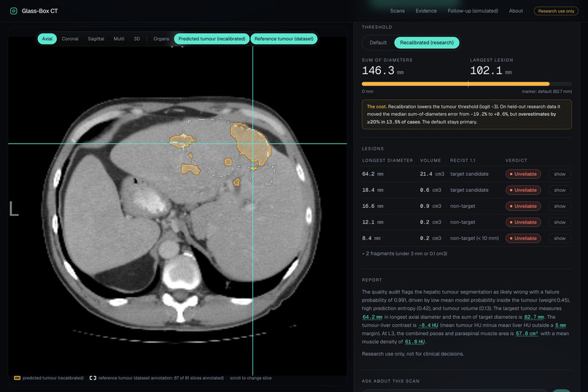Switch to 3D view
588x392 pixels.
pyautogui.click(x=137, y=39)
